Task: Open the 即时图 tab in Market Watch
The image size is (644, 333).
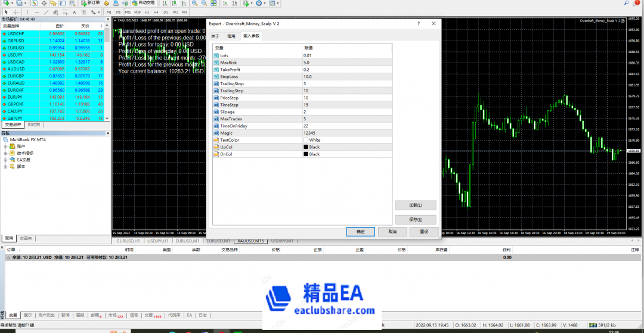Action: click(34, 125)
